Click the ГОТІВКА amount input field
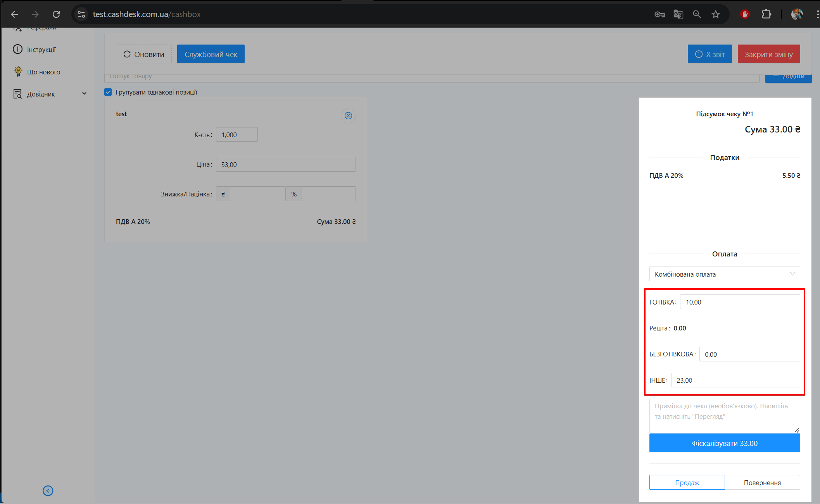 (739, 302)
